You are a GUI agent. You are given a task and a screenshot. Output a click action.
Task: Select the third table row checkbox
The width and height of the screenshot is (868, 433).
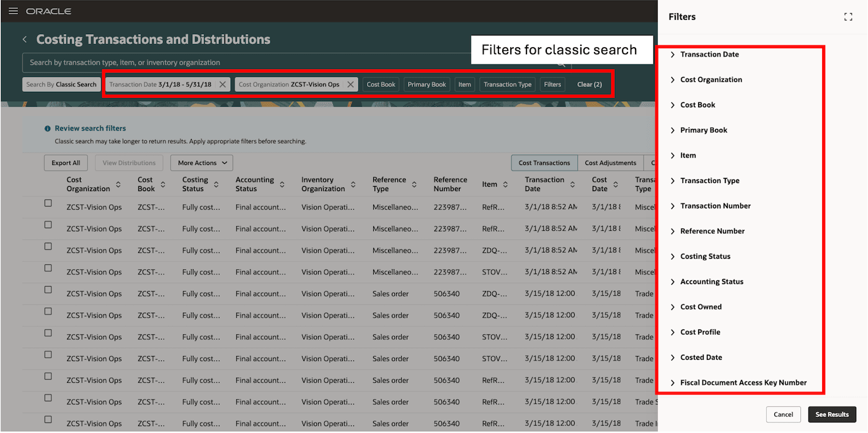tap(48, 246)
